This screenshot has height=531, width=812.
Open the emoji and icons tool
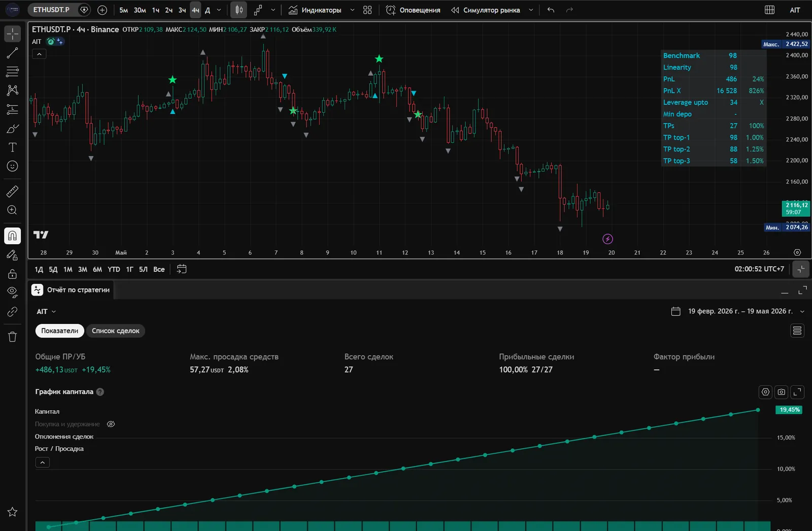(12, 166)
